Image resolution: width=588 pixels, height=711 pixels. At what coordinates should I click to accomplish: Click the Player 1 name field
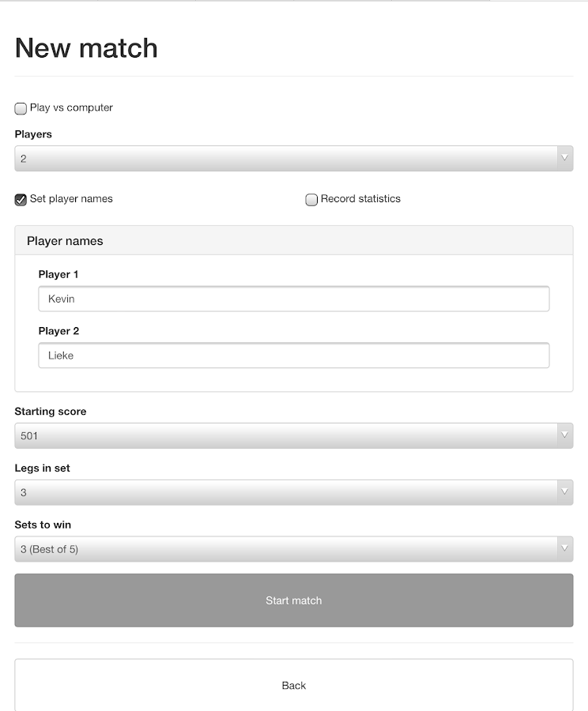point(293,299)
